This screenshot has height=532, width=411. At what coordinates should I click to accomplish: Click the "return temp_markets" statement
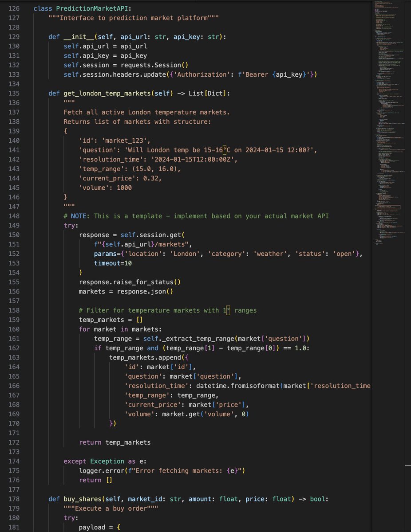[115, 442]
